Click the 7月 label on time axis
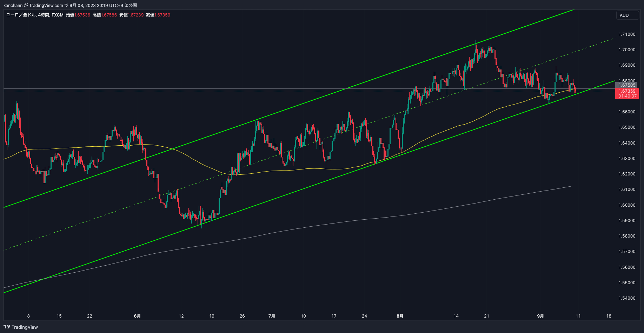 272,316
